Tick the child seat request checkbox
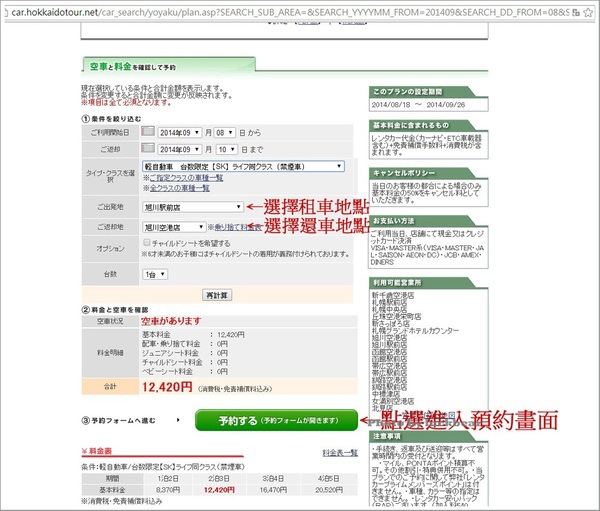The width and height of the screenshot is (600, 511). (x=146, y=242)
